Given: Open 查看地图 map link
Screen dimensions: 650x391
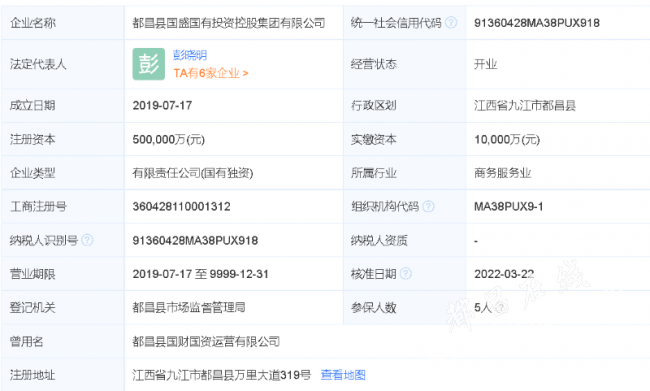Looking at the screenshot, I should tap(343, 375).
